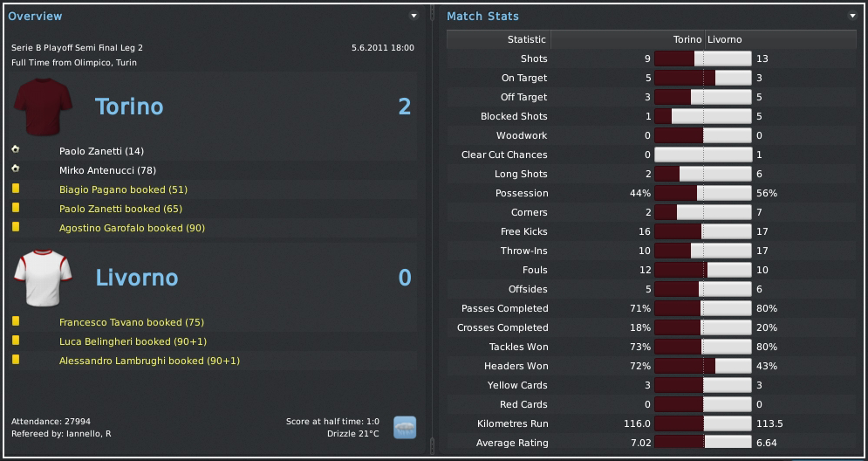Screen dimensions: 868x461
Task: Click the Statistic column header
Action: 526,39
